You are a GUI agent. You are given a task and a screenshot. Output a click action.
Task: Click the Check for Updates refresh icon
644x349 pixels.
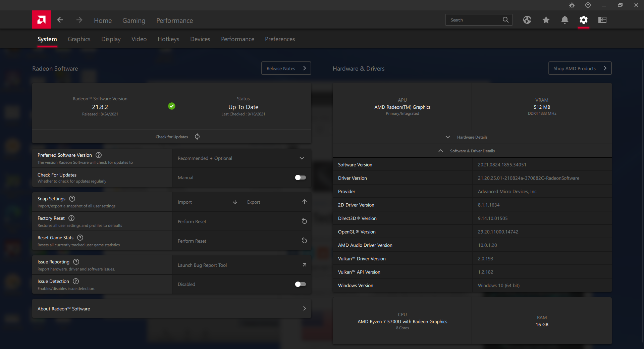[197, 137]
